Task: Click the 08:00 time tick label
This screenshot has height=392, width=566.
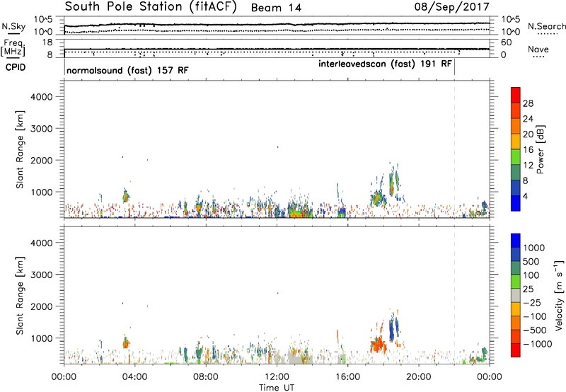Action: point(206,377)
